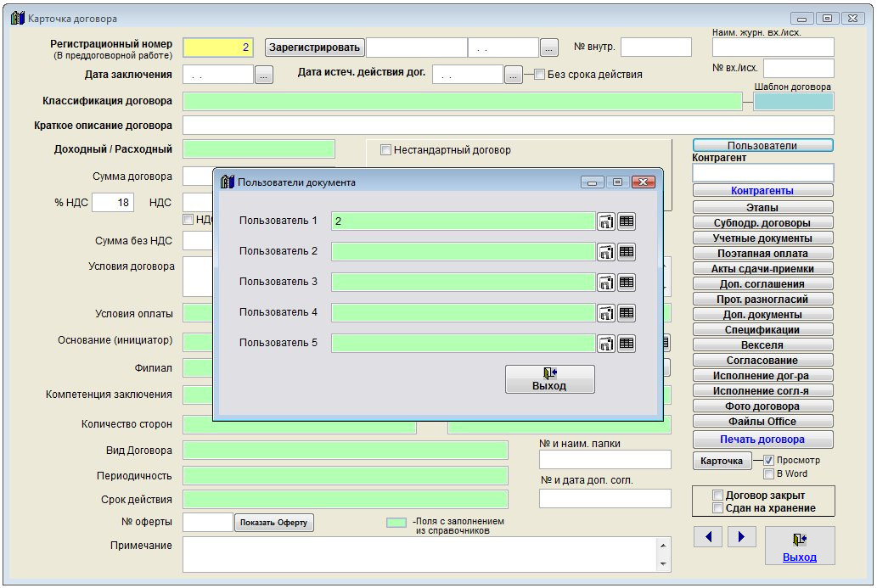Open date picker for Дата заключения
The image size is (877, 588).
pos(264,75)
